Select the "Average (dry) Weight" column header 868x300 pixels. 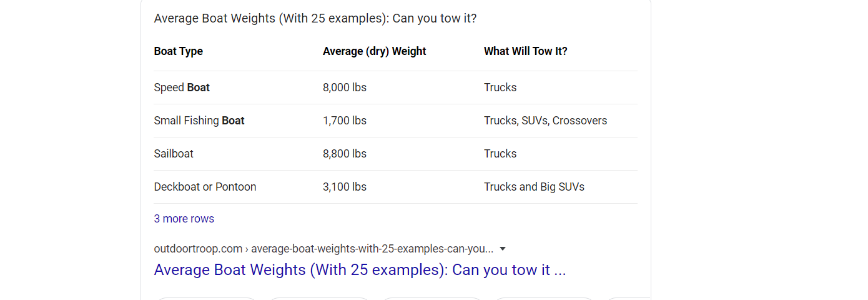[x=374, y=51]
